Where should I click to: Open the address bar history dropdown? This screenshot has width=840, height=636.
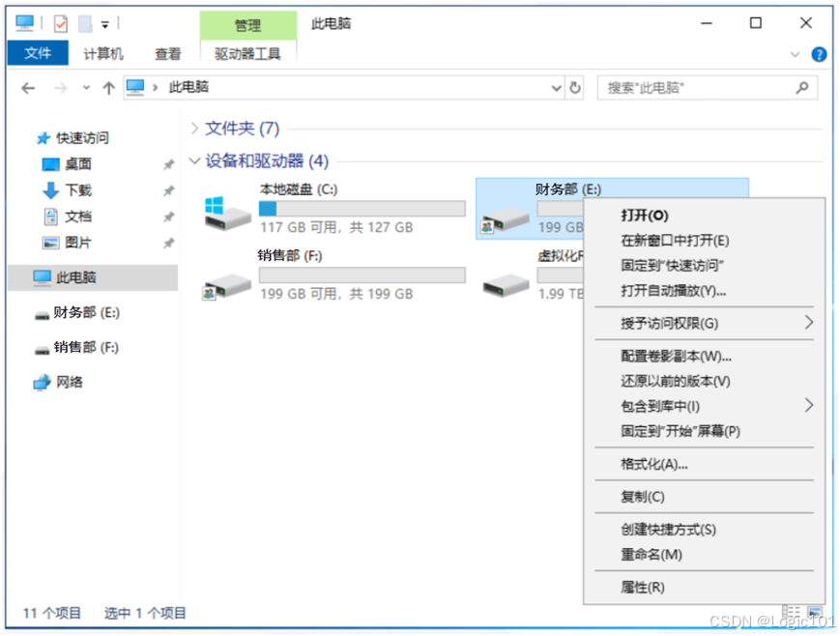coord(556,88)
